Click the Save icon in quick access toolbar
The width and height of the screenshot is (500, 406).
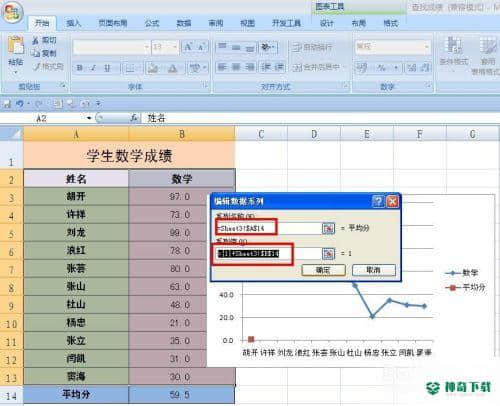coord(7,104)
